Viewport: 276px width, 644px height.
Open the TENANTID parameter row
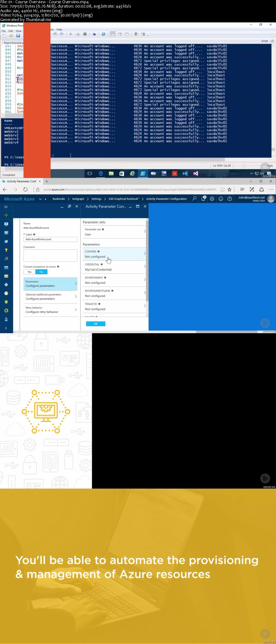(114, 306)
